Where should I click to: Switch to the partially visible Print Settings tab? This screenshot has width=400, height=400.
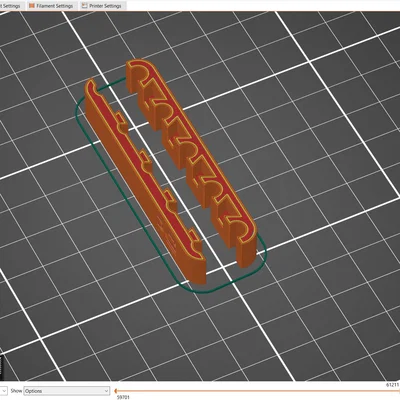(11, 6)
